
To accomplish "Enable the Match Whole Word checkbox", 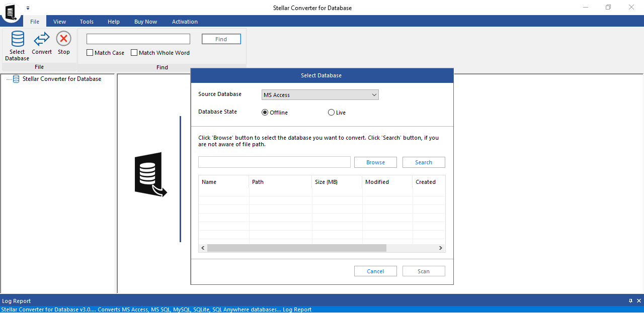I will point(134,53).
